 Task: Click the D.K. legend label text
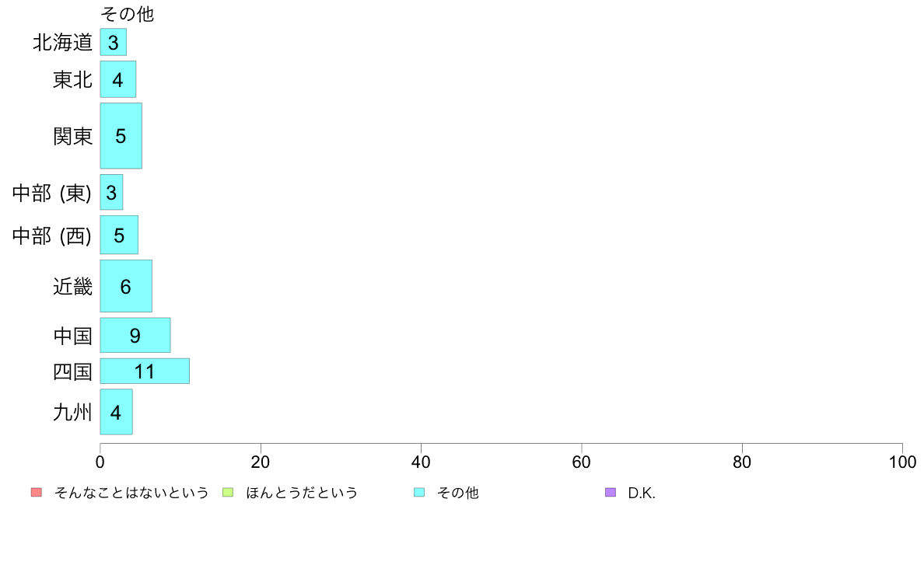642,493
